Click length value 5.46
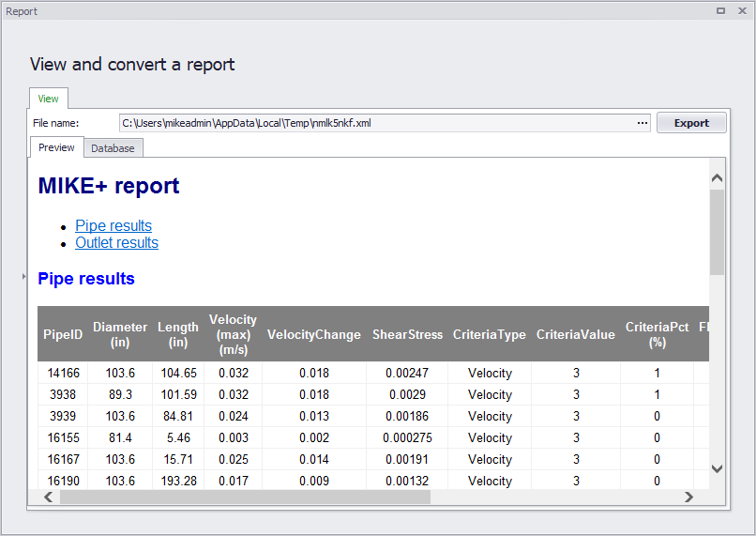756x536 pixels. 178,437
